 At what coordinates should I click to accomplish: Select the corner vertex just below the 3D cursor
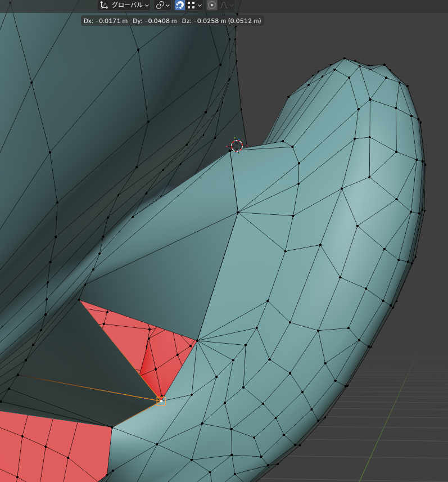pyautogui.click(x=230, y=151)
